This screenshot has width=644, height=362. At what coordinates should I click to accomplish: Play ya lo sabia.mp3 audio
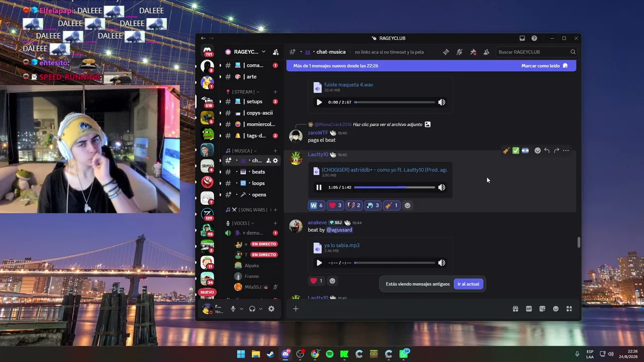coord(319,263)
